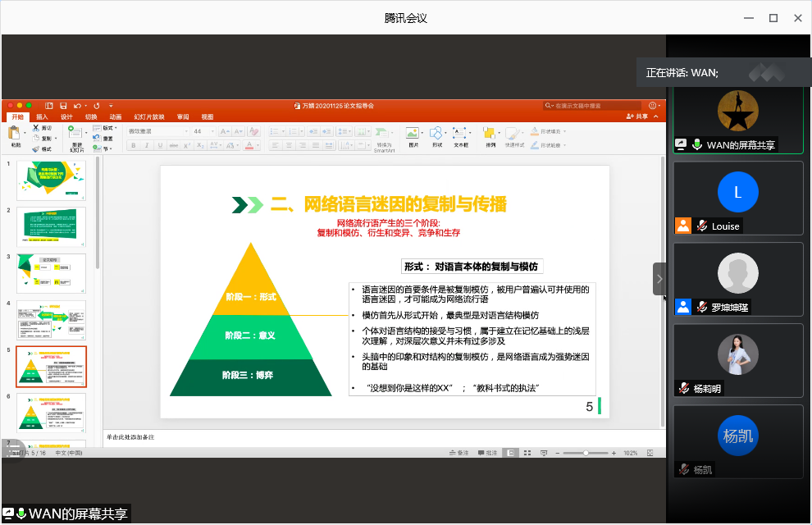Click the Text Box (文本框) icon
Viewport: 812px width, 525px height.
coord(461,134)
